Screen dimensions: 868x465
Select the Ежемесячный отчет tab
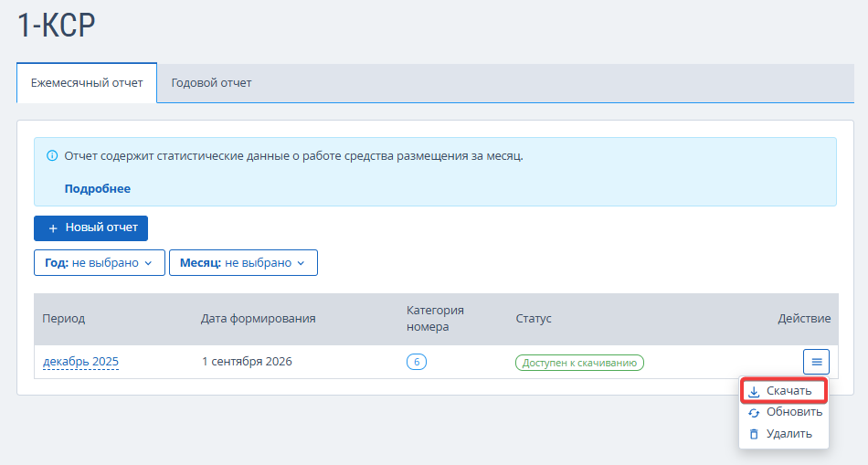87,83
